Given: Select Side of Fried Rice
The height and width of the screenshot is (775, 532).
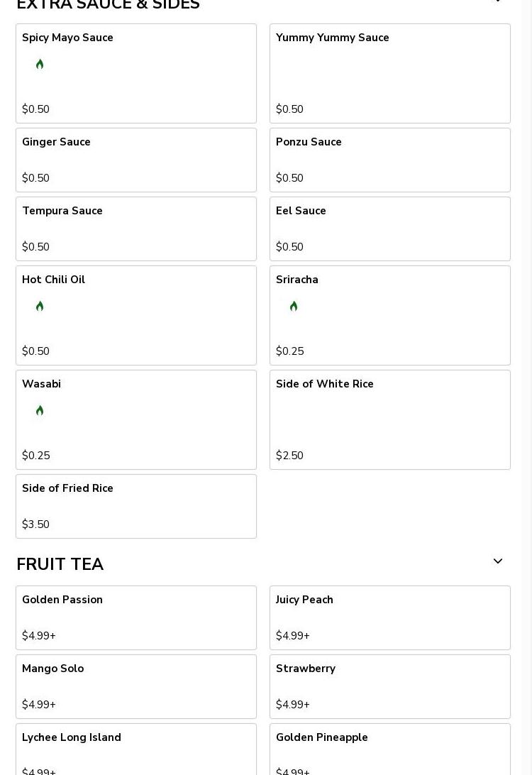Looking at the screenshot, I should 135,506.
